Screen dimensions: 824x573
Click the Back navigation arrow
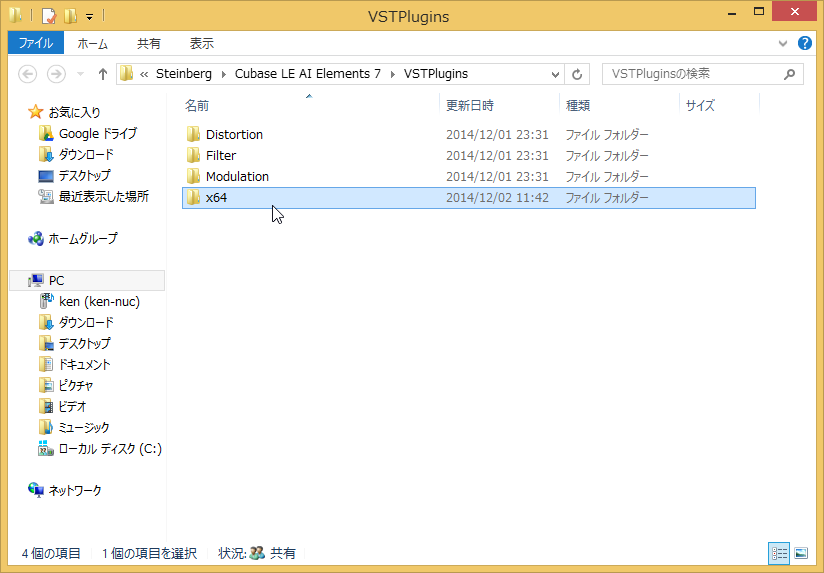tap(28, 74)
